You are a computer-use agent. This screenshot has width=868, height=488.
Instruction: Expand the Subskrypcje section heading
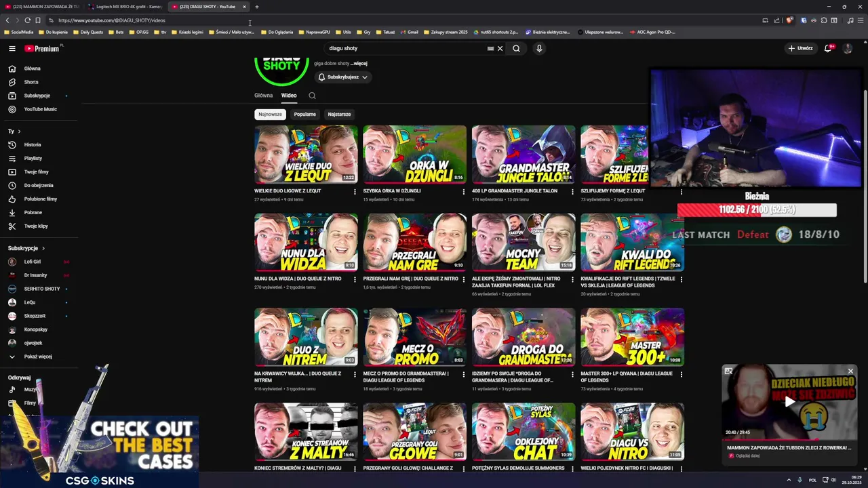[26, 248]
